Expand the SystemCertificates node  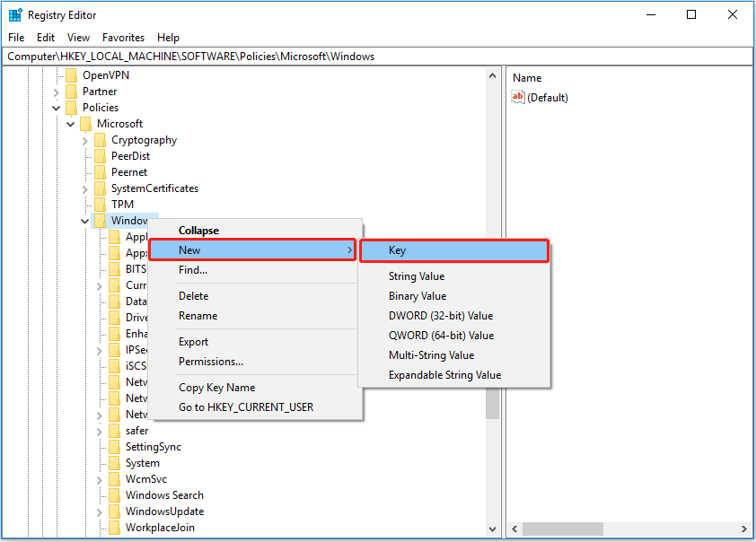click(84, 188)
